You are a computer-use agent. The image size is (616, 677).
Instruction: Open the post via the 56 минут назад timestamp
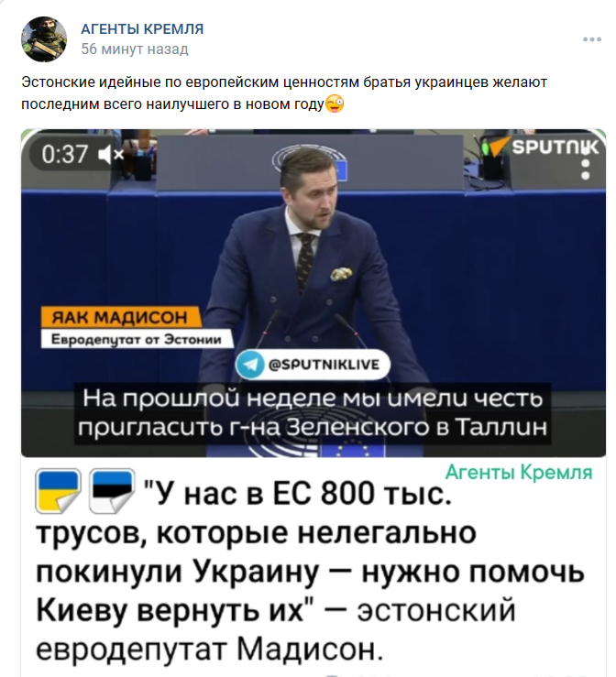[x=135, y=49]
